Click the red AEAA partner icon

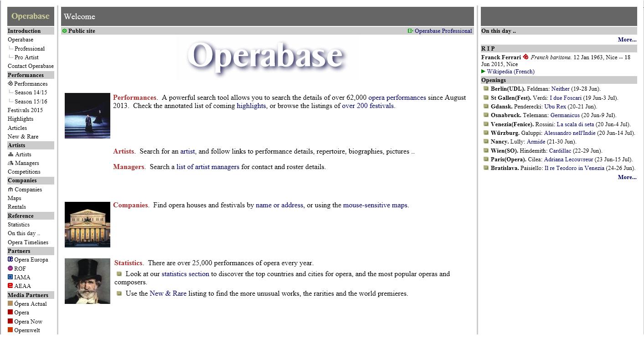coord(10,286)
